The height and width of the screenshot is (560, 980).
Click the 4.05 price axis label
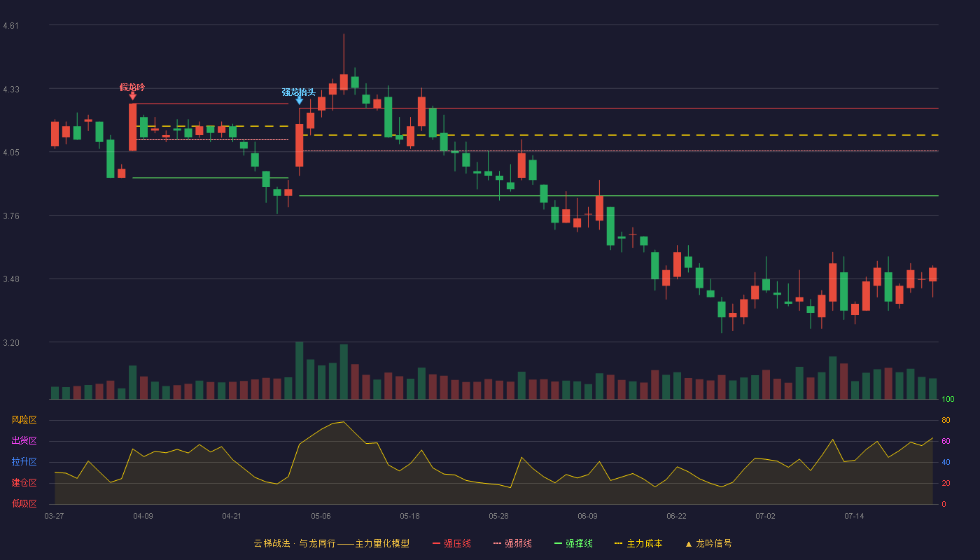[x=11, y=153]
